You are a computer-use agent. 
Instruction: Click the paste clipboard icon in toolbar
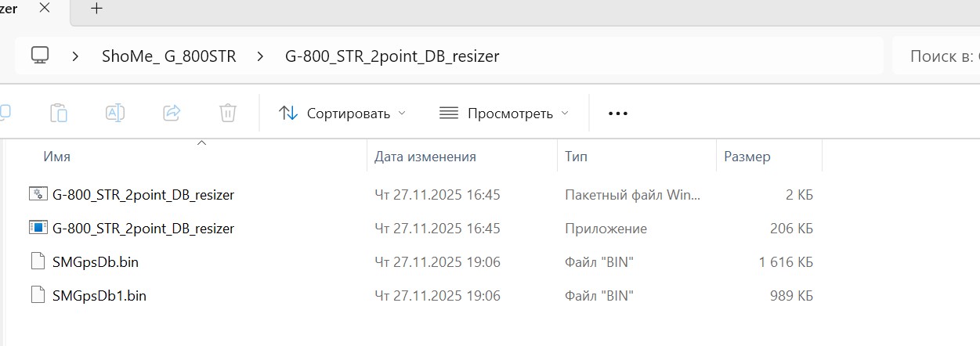tap(59, 114)
